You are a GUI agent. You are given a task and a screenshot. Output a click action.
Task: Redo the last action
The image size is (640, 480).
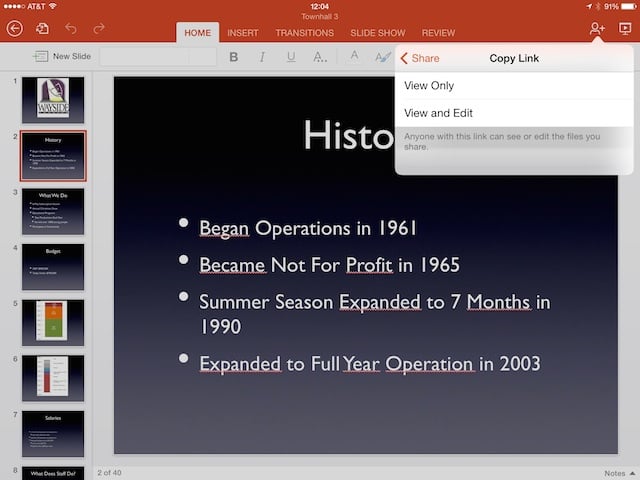pos(99,29)
